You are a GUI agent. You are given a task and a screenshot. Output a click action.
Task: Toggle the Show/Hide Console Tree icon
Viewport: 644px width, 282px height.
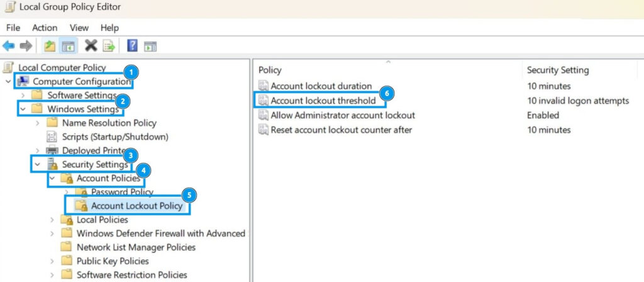[x=68, y=46]
